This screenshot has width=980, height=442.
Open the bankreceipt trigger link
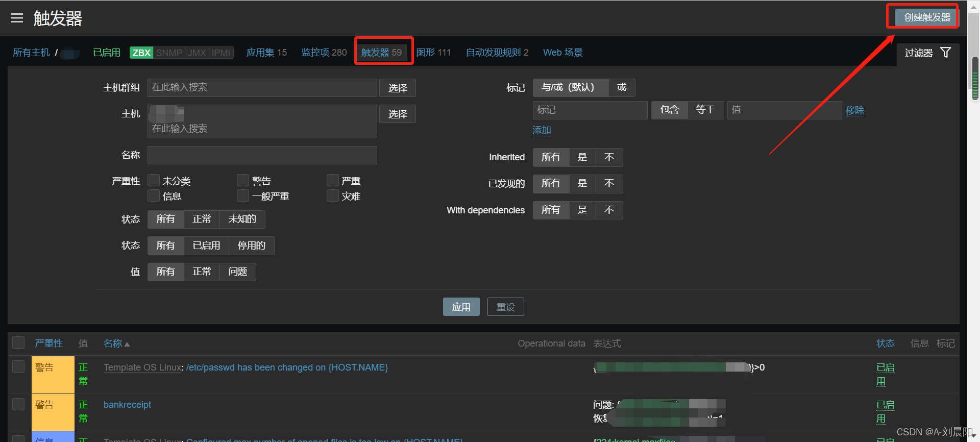pos(127,405)
